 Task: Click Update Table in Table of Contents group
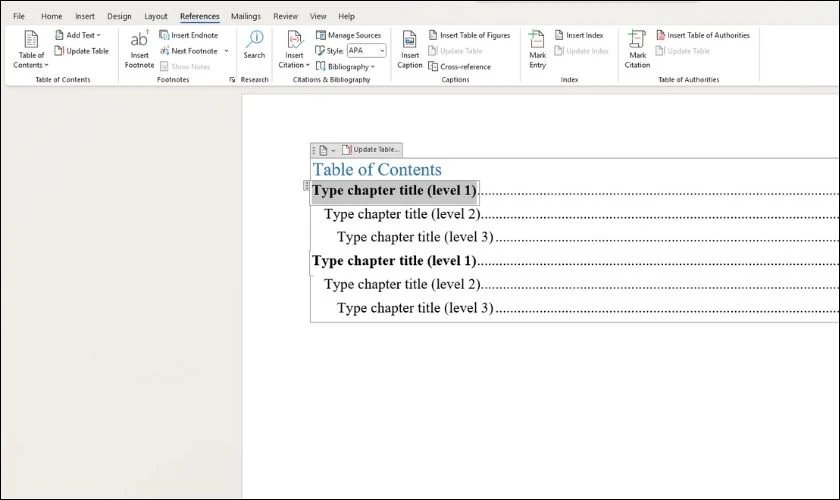[x=81, y=51]
